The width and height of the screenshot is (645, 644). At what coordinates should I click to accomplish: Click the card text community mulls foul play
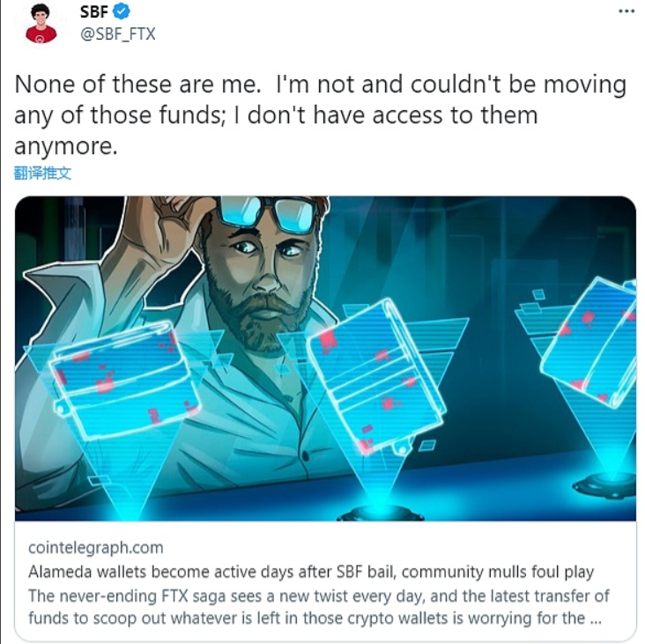498,572
